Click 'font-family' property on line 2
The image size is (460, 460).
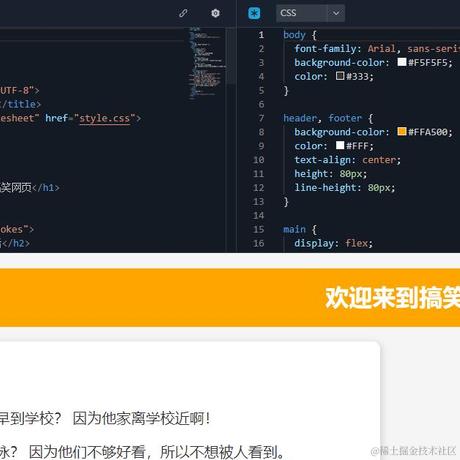coord(325,49)
